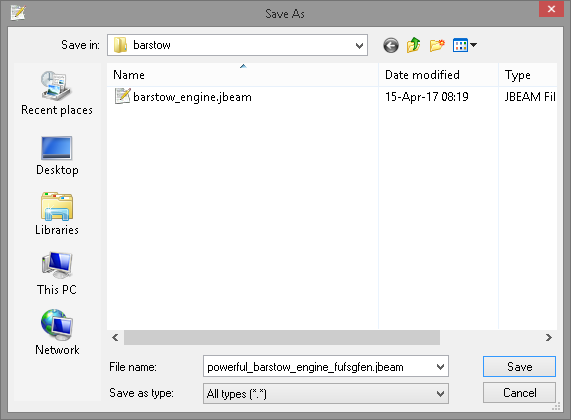This screenshot has width=571, height=420.
Task: Select the barstow_engine.jbeam file name
Action: [192, 97]
